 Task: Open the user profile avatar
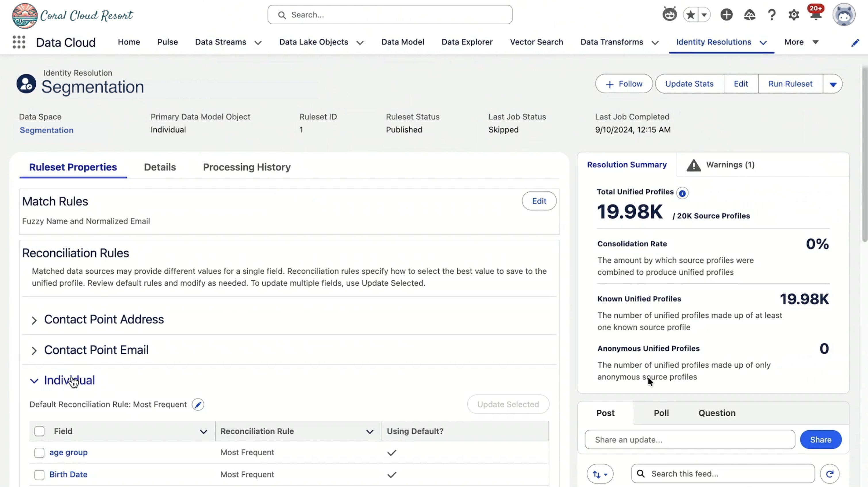coord(844,15)
